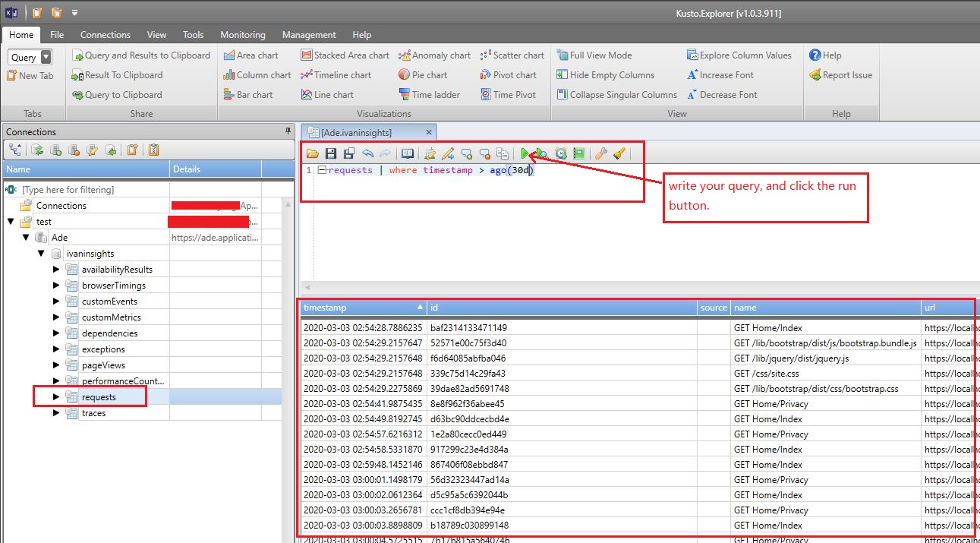The width and height of the screenshot is (980, 543).
Task: Pick the Timeline chart
Action: click(336, 75)
